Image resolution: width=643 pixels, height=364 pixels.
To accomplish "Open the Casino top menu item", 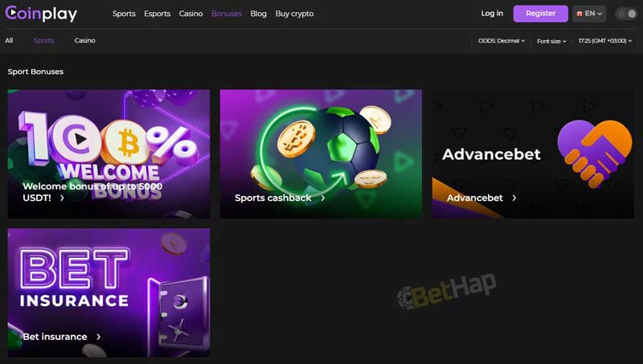I will click(190, 14).
